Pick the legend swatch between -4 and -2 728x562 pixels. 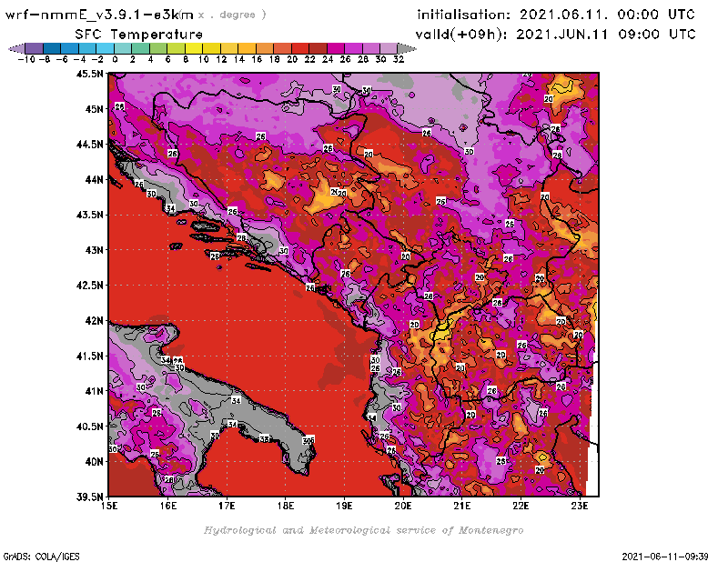click(x=87, y=48)
